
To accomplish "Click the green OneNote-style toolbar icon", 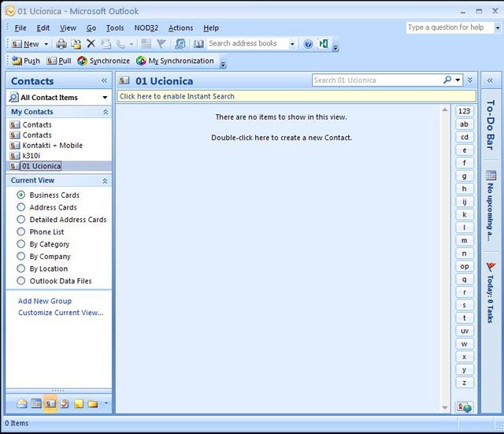I will pos(324,43).
